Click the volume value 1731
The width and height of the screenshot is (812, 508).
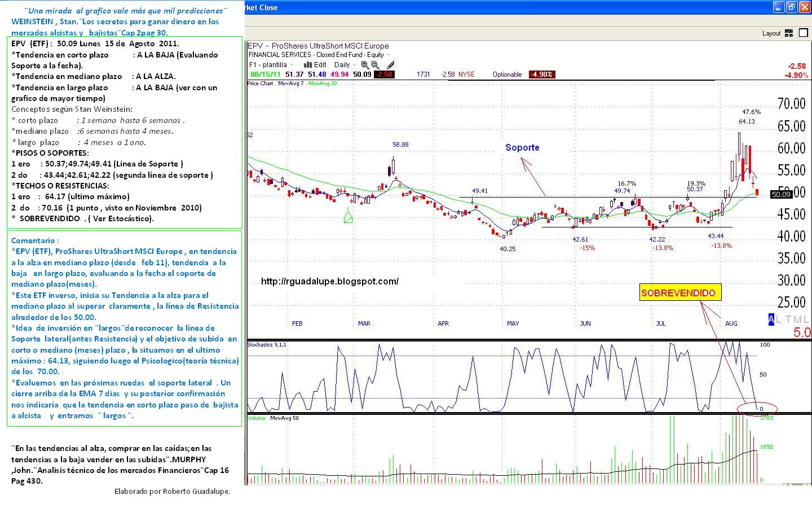[x=423, y=75]
